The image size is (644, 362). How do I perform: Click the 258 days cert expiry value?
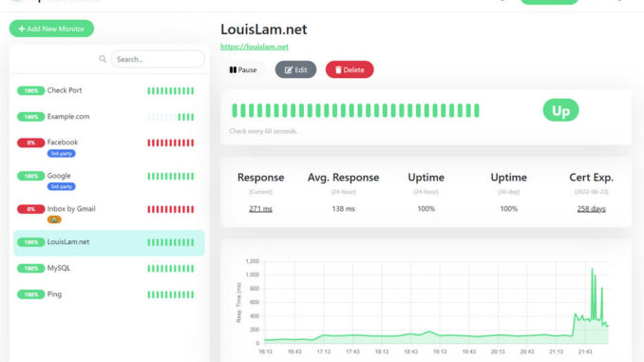coord(591,209)
